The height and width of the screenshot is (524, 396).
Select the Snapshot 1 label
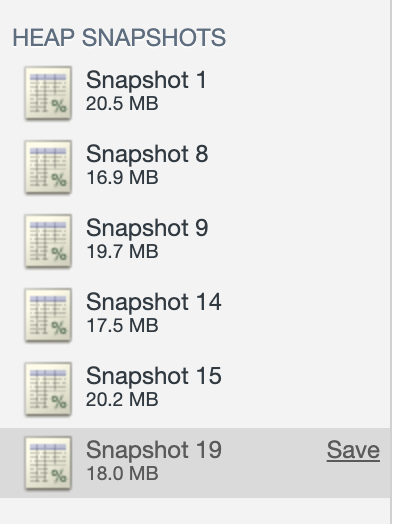(146, 80)
